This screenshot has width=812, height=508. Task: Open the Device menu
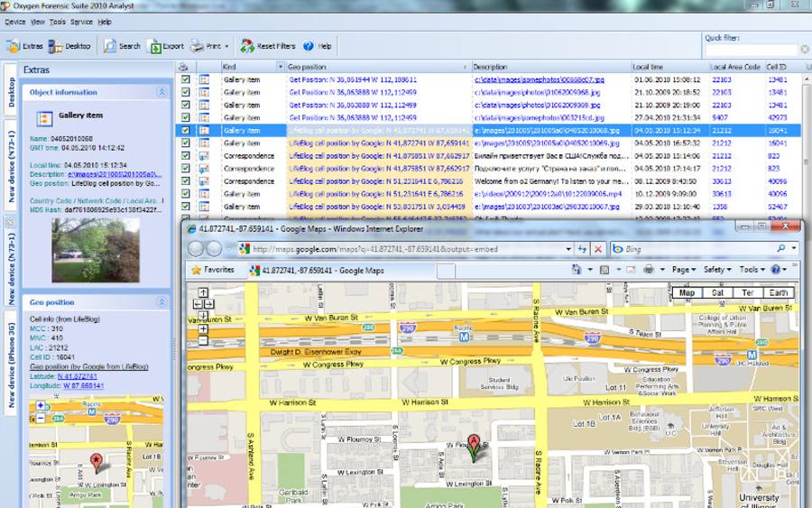15,22
